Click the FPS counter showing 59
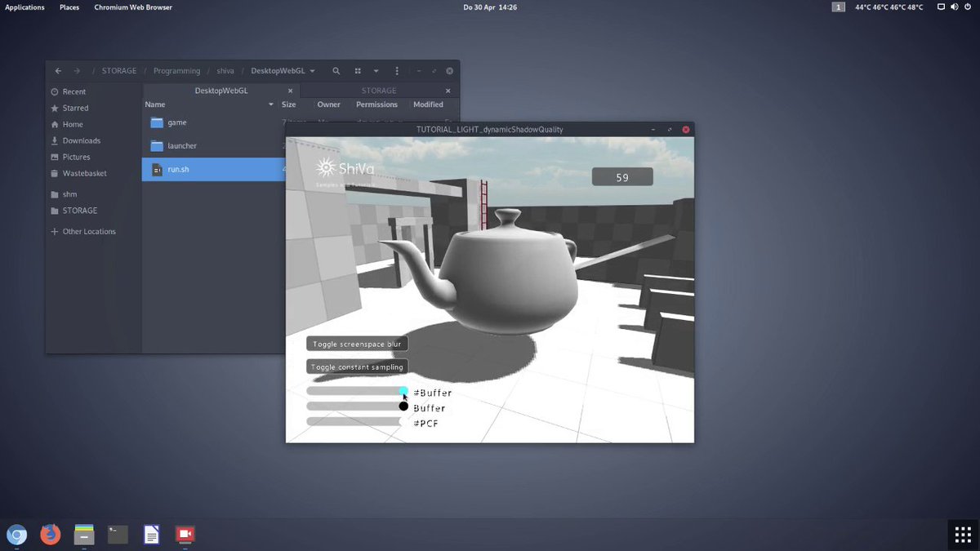 pos(622,176)
